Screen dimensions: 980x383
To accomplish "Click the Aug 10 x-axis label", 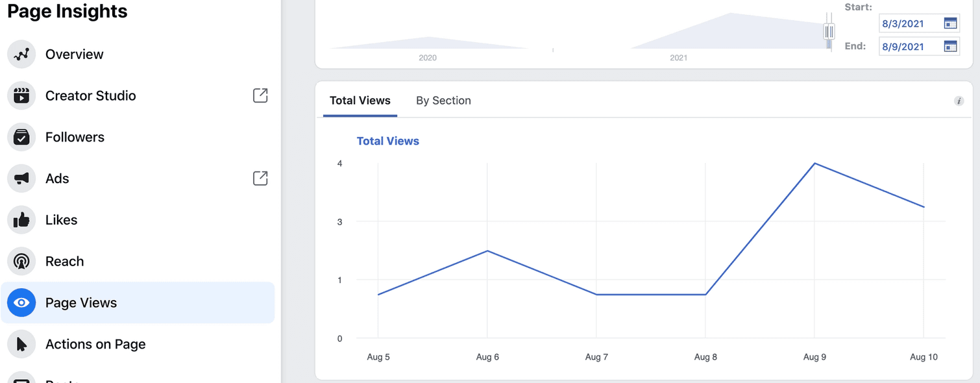I will pos(924,357).
